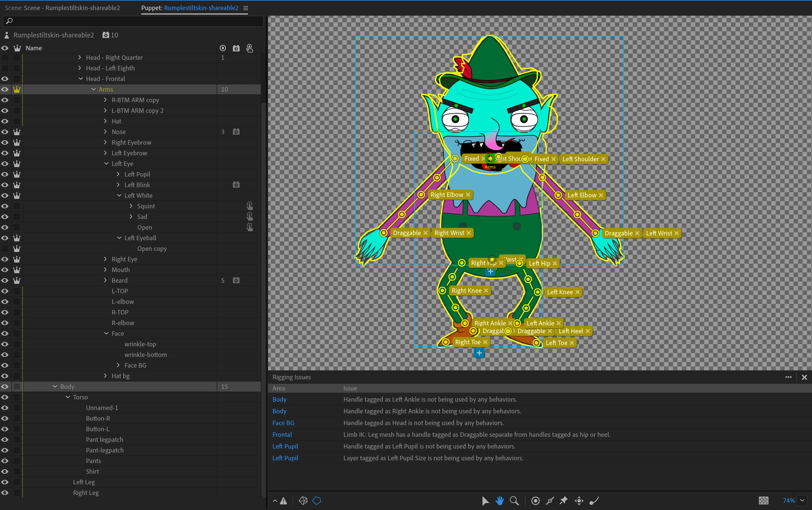This screenshot has height=510, width=812.
Task: Select the Dangle tool
Action: [593, 501]
